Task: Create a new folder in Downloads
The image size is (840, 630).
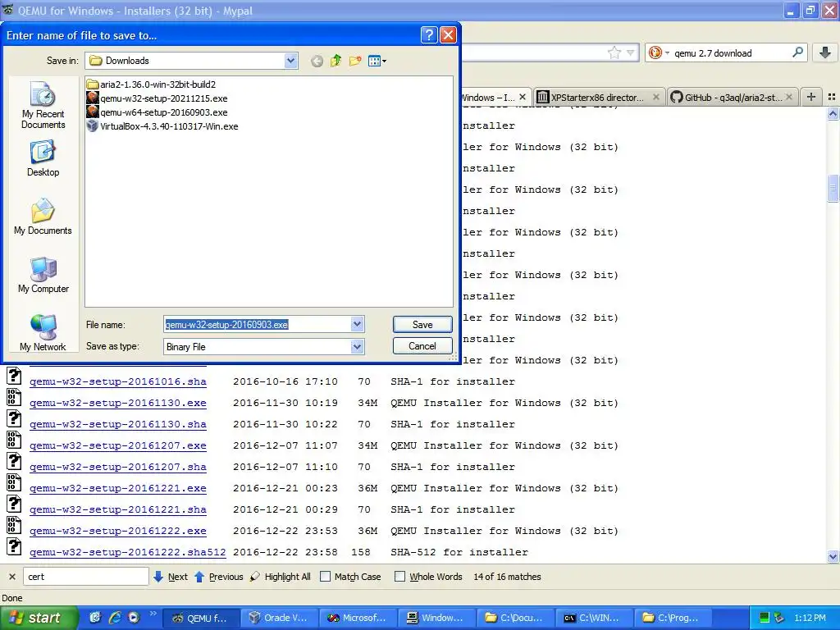Action: click(354, 61)
